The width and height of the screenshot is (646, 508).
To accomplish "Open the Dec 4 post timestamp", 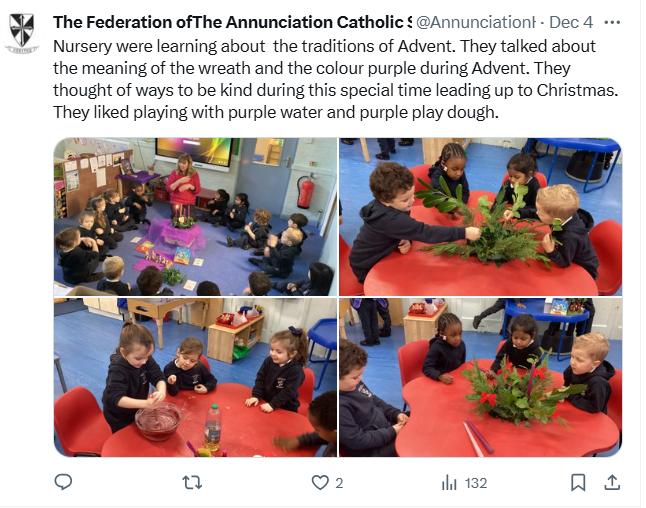I will (x=571, y=22).
